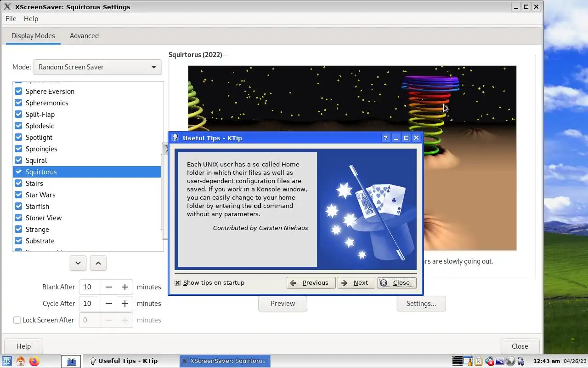
Task: Click the Preview button
Action: 283,304
